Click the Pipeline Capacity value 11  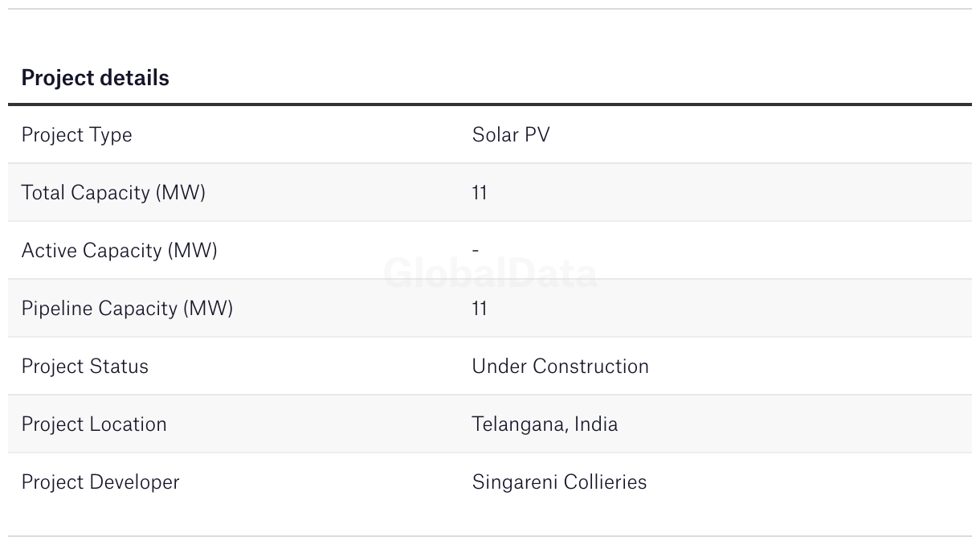[480, 309]
